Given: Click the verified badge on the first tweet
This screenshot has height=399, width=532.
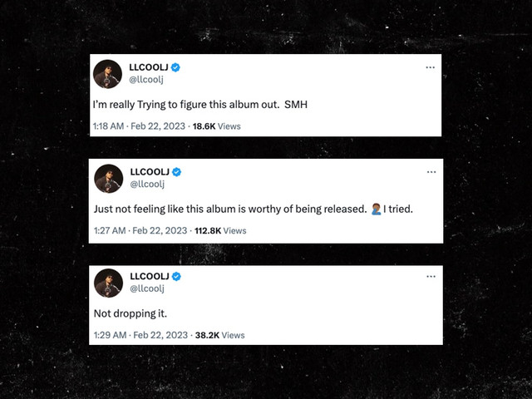Looking at the screenshot, I should pos(175,67).
